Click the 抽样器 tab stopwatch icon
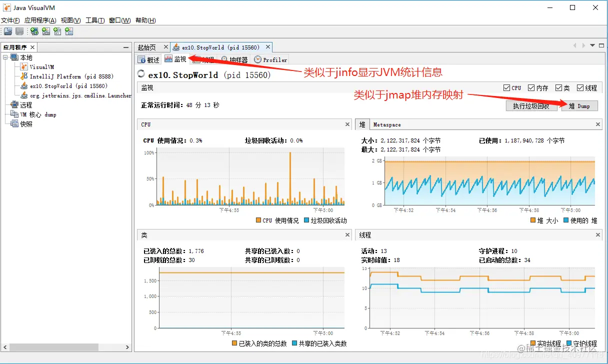This screenshot has width=608, height=364. (224, 59)
